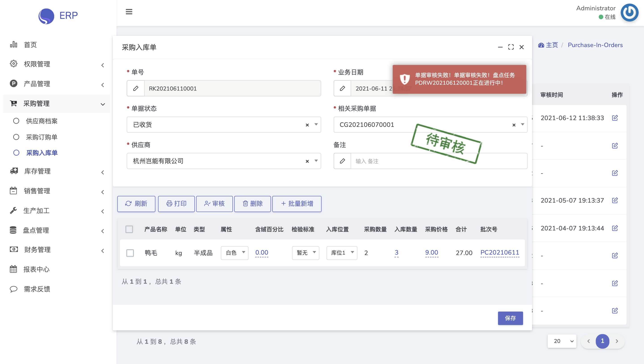The height and width of the screenshot is (364, 644).
Task: Click the edit icon for 2021-05-07 19:13:37 row
Action: [615, 200]
